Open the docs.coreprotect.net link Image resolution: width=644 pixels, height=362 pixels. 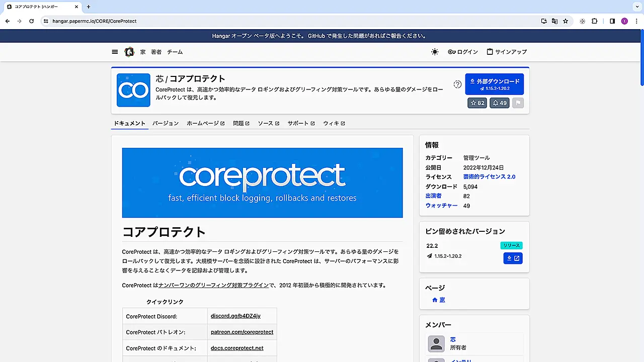tap(237, 348)
